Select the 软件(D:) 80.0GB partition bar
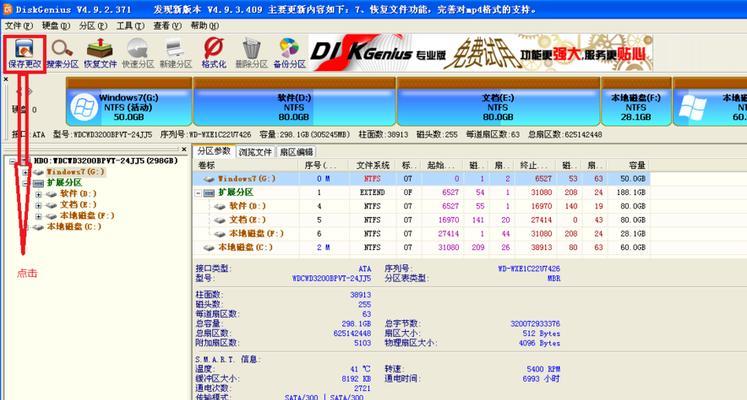747x400 pixels. click(294, 102)
